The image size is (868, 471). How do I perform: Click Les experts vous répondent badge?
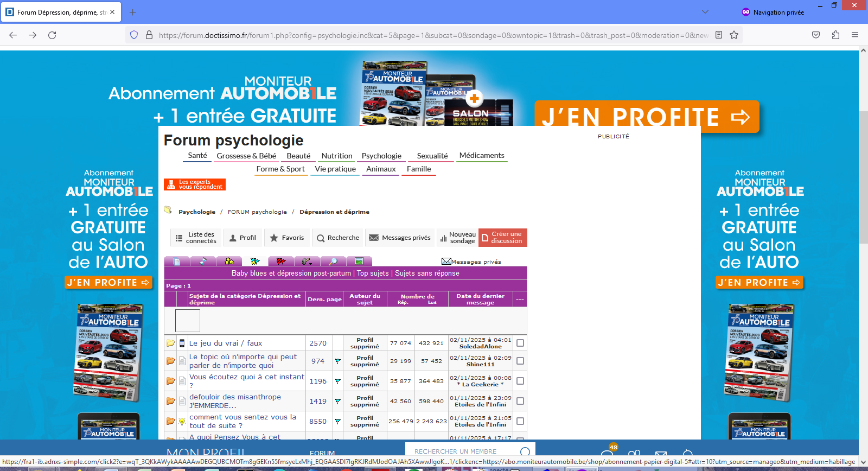tap(195, 184)
